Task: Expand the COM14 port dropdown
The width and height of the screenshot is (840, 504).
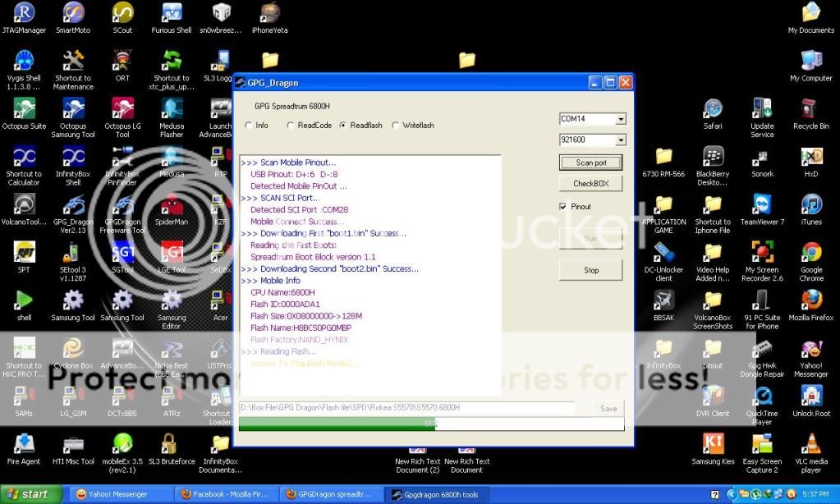Action: (x=620, y=119)
